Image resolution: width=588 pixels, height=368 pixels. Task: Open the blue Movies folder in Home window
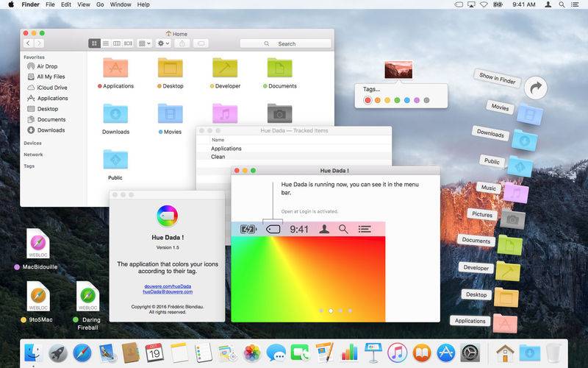point(171,113)
